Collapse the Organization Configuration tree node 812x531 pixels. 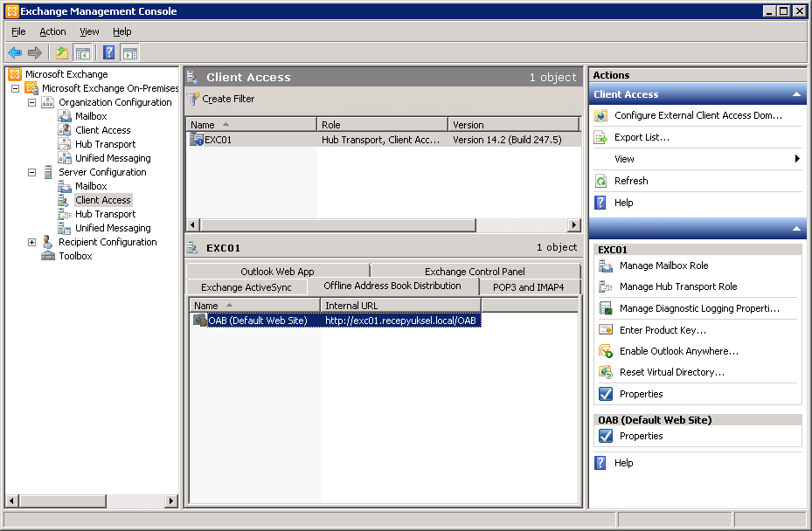click(x=32, y=102)
